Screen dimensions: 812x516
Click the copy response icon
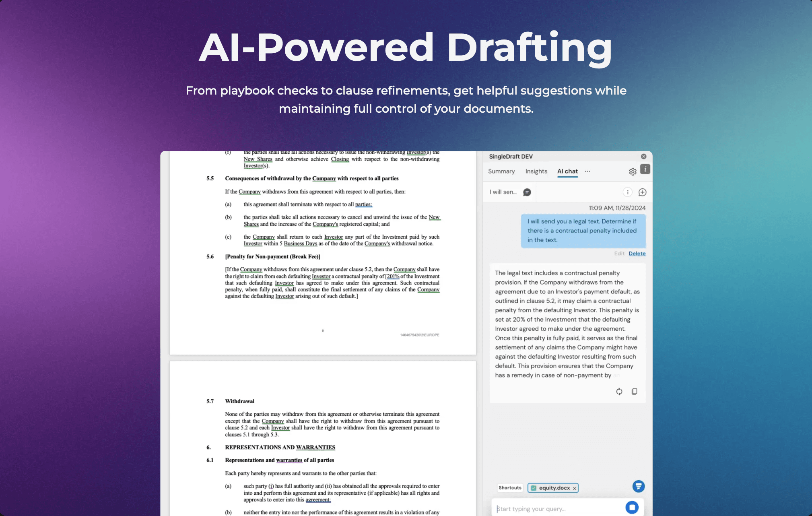(x=635, y=391)
